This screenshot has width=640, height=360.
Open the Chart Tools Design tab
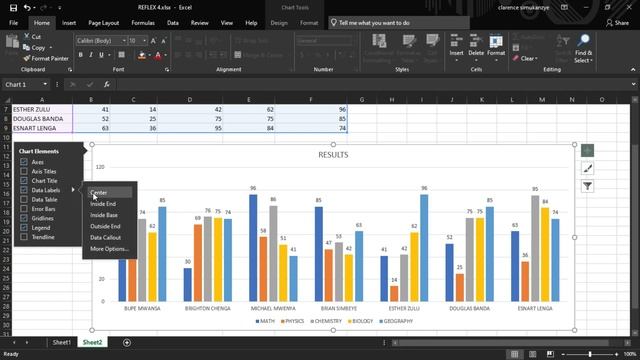click(279, 23)
